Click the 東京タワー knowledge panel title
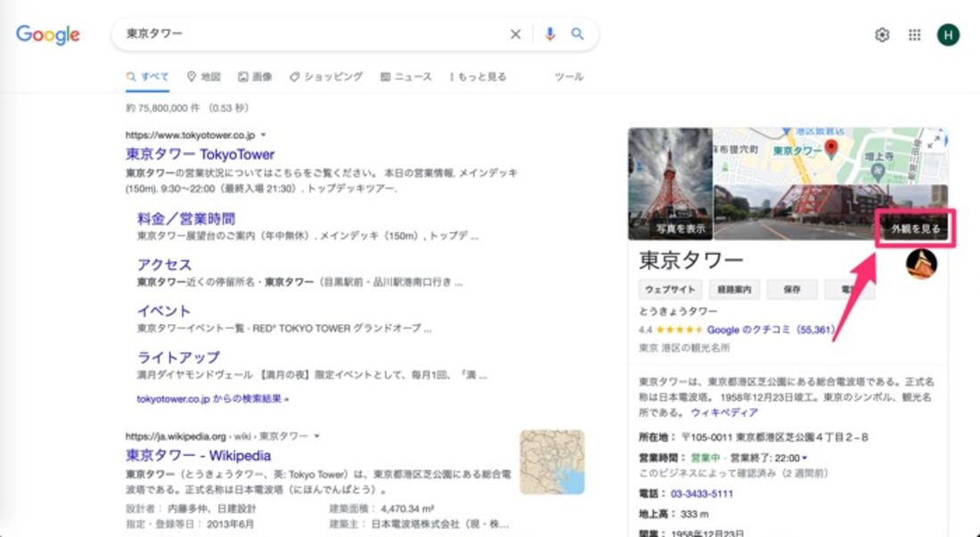The width and height of the screenshot is (980, 537). click(691, 260)
